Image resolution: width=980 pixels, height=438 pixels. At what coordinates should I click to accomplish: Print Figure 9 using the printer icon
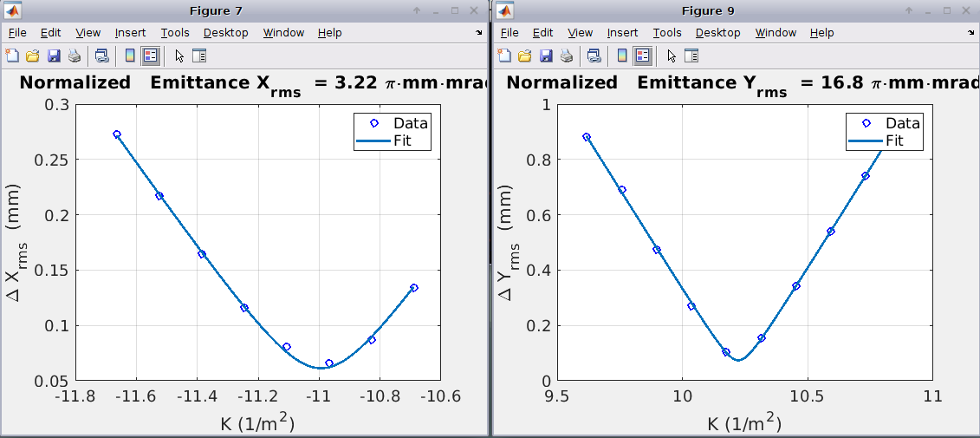[x=567, y=56]
